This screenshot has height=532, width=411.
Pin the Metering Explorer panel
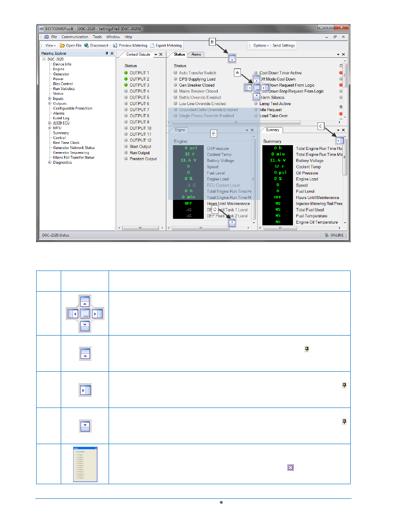[107, 53]
